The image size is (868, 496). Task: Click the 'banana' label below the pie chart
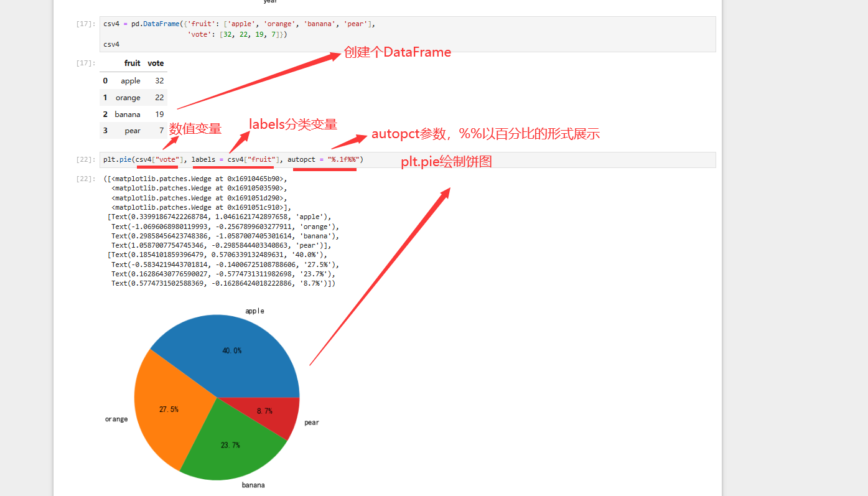coord(253,485)
